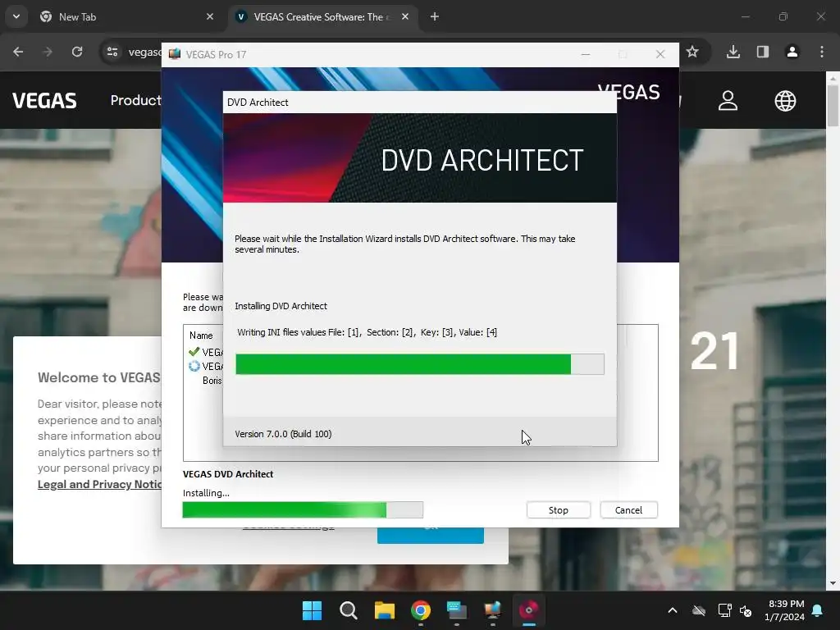Open the language globe on VEGAS website
This screenshot has width=840, height=630.
(x=785, y=101)
